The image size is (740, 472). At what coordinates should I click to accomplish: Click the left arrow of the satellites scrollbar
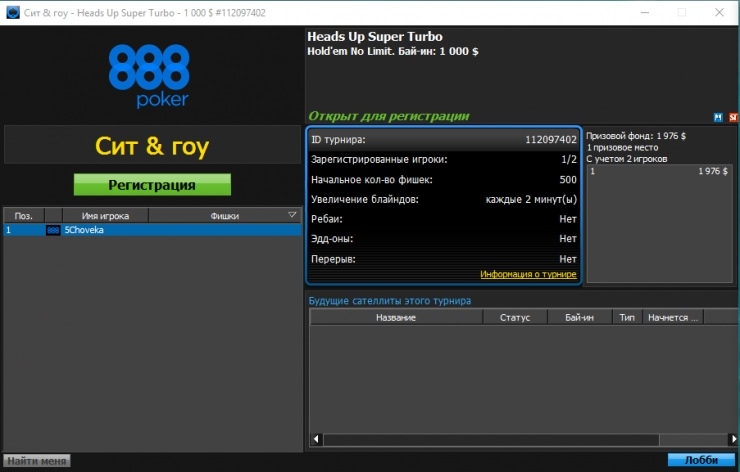coord(316,439)
